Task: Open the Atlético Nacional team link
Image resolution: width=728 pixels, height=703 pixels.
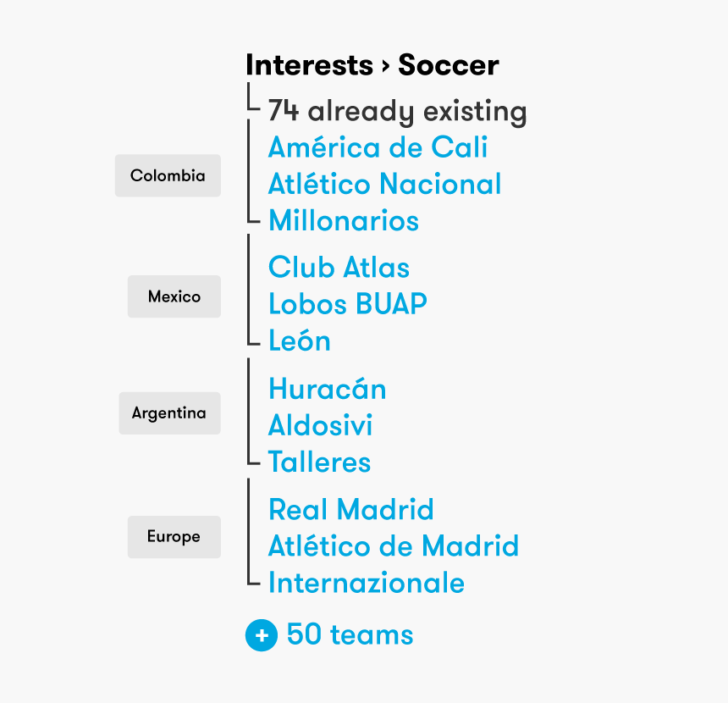Action: coord(385,184)
